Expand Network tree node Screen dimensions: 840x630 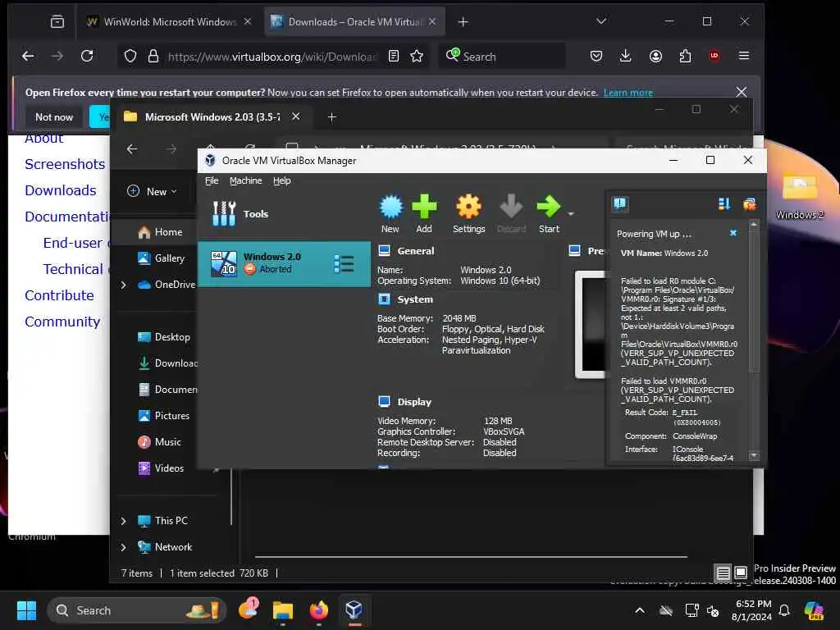click(x=123, y=547)
